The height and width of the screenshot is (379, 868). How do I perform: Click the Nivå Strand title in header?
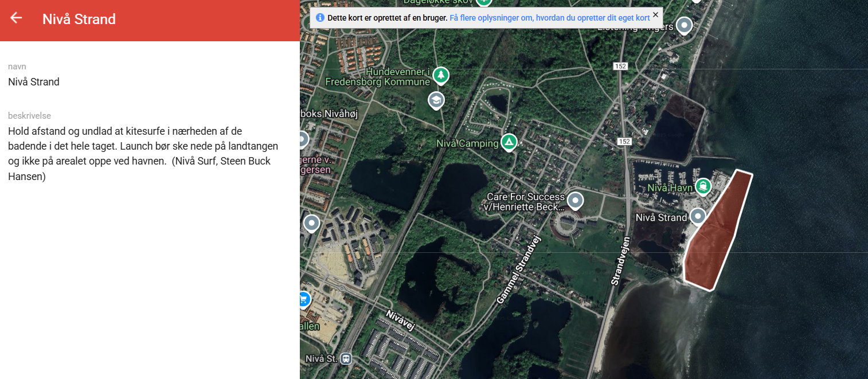tap(79, 19)
